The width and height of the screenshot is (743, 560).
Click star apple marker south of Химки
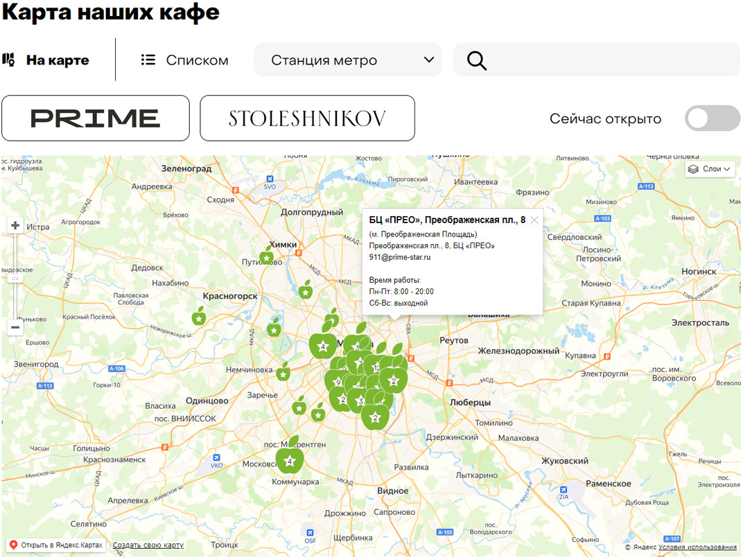click(x=306, y=291)
